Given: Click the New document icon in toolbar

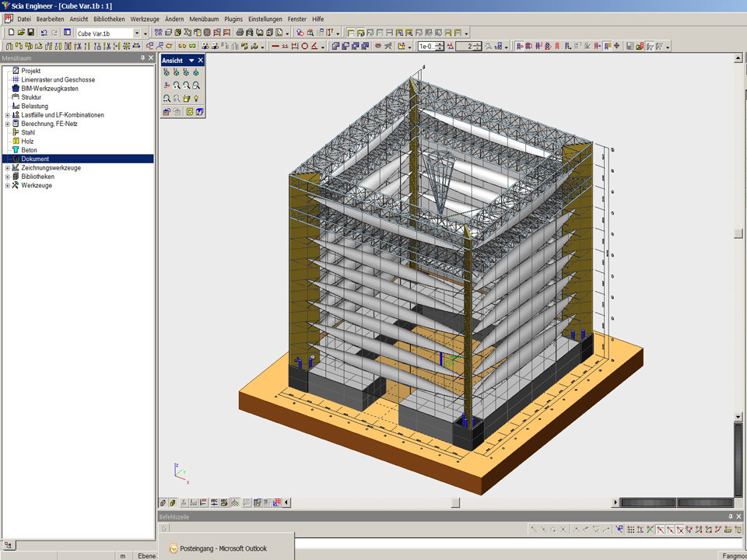Looking at the screenshot, I should 12,33.
